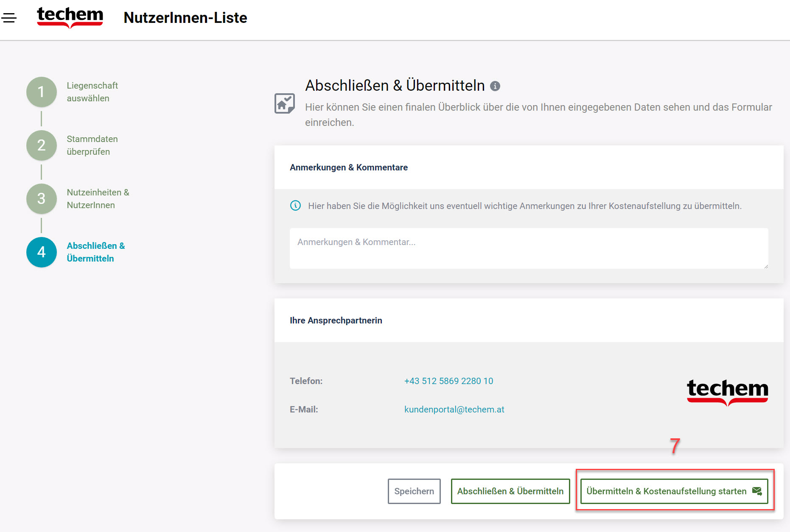The height and width of the screenshot is (532, 790).
Task: Select step 2 circle in wizard
Action: coord(42,145)
